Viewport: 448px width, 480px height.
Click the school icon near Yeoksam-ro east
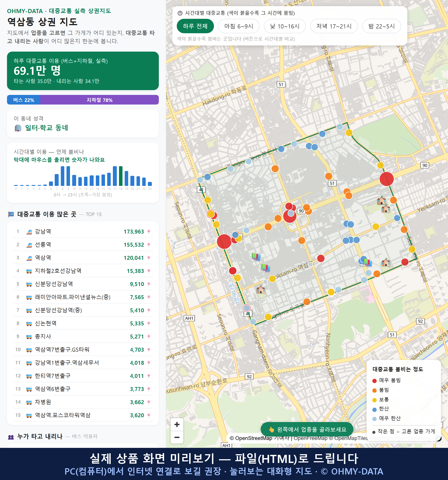386,262
